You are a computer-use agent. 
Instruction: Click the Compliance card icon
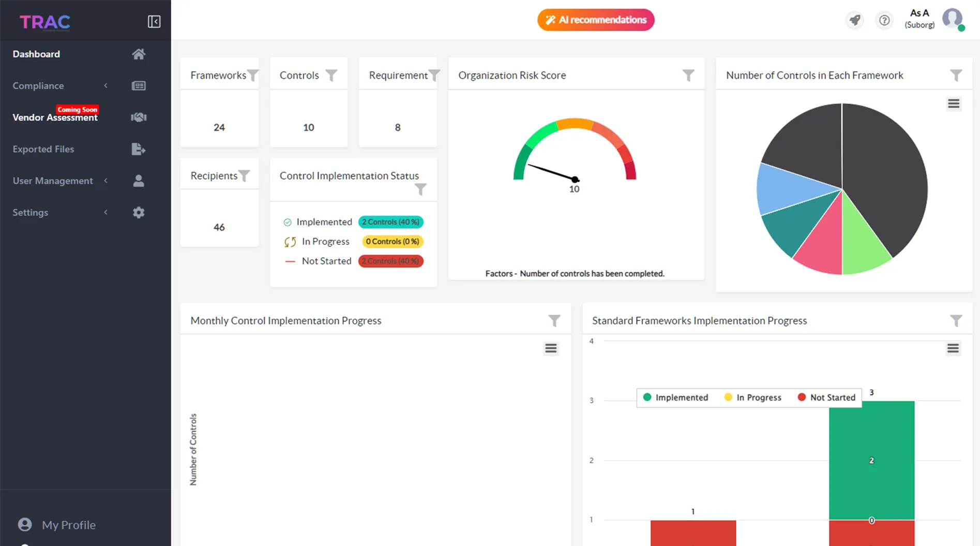(x=139, y=86)
